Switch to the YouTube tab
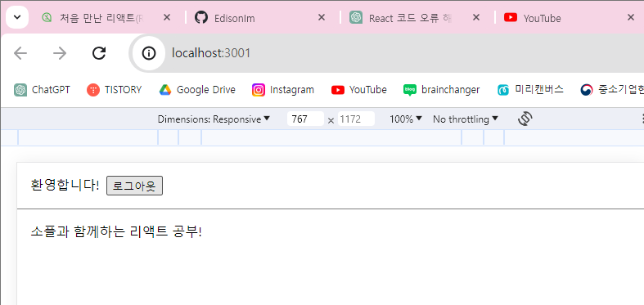 tap(570, 18)
